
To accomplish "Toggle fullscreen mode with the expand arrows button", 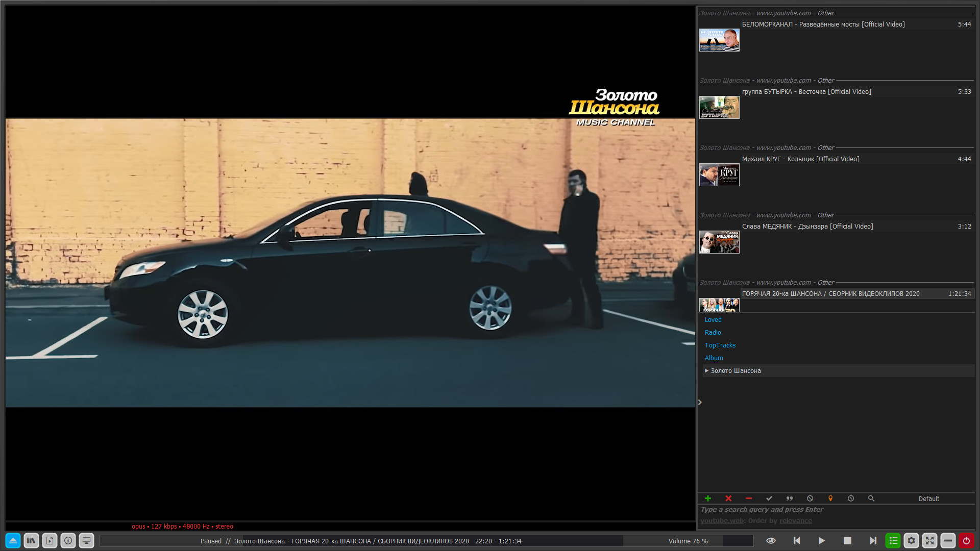I will coord(929,541).
